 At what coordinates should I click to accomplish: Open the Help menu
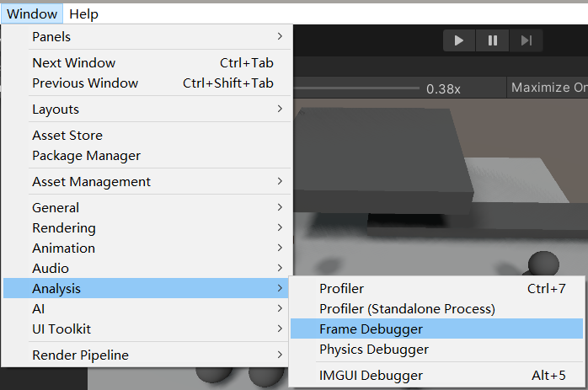coord(83,13)
